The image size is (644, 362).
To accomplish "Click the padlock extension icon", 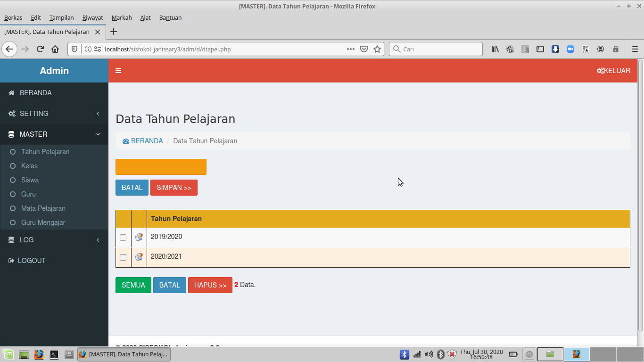I will tap(616, 49).
